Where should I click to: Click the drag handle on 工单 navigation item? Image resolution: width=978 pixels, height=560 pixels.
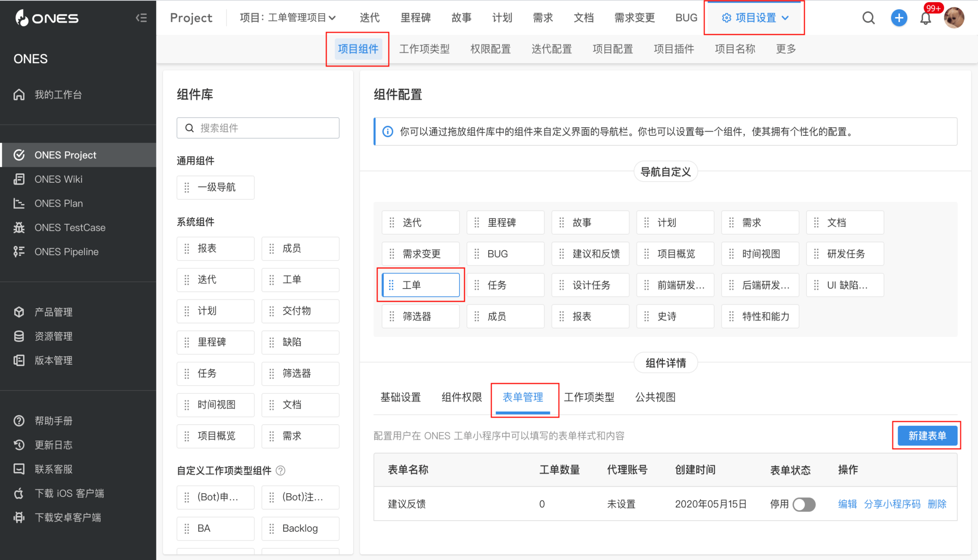coord(391,285)
